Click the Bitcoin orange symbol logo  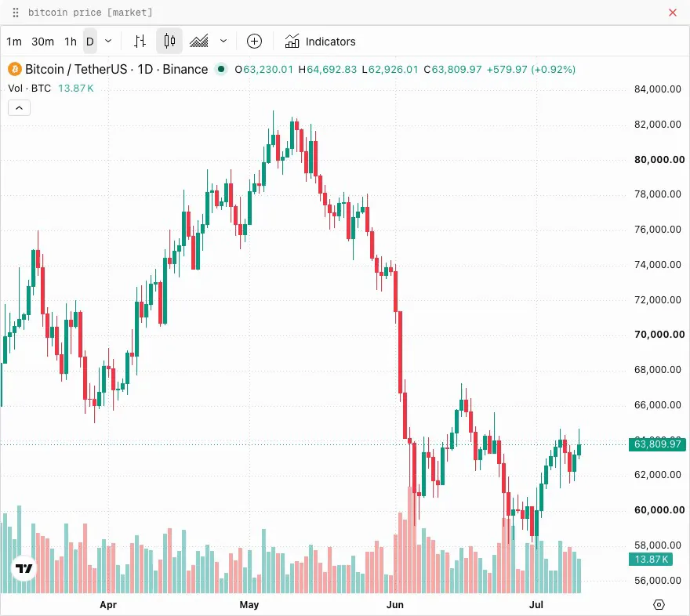[15, 69]
